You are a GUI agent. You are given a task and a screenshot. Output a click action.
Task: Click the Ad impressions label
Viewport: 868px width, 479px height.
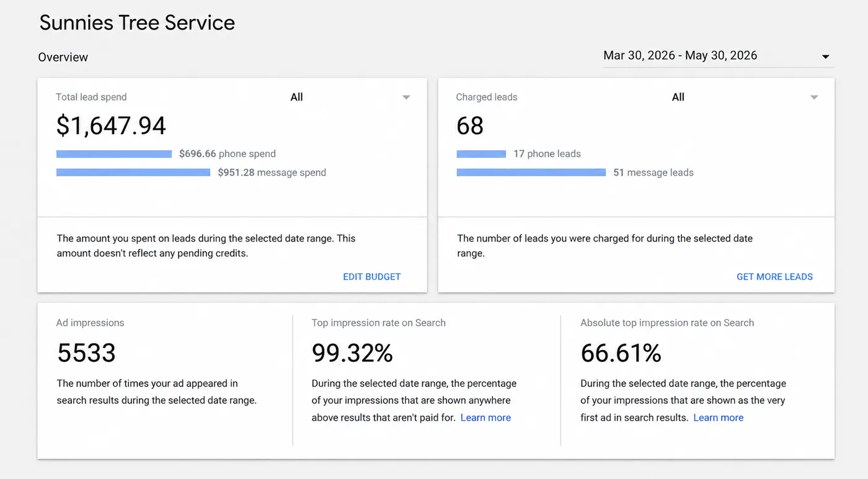tap(90, 323)
